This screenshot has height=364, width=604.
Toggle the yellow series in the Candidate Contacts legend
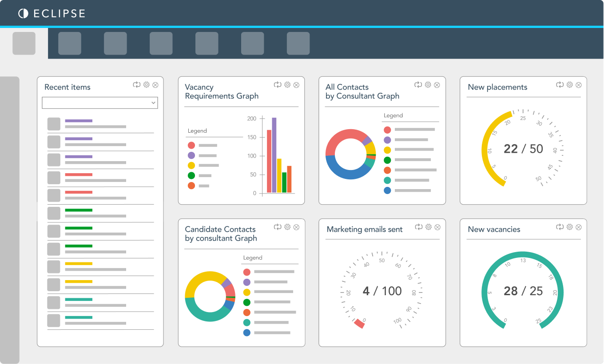tap(246, 292)
